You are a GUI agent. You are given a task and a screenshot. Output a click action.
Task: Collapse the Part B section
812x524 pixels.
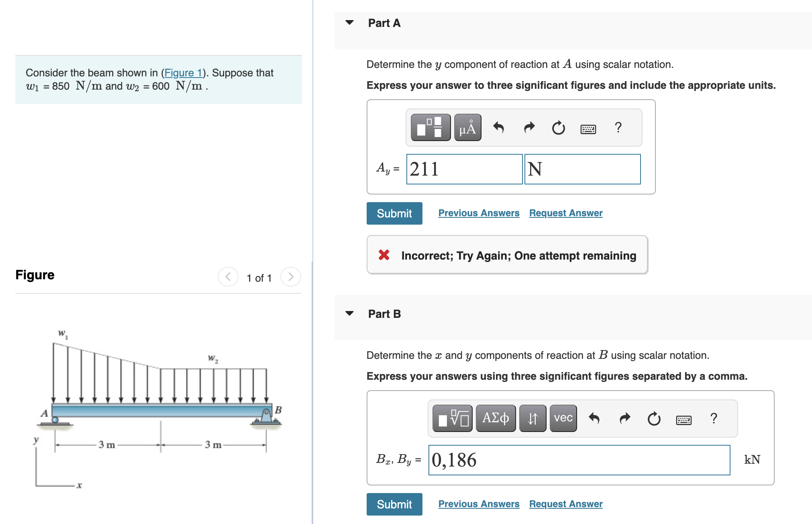[349, 314]
